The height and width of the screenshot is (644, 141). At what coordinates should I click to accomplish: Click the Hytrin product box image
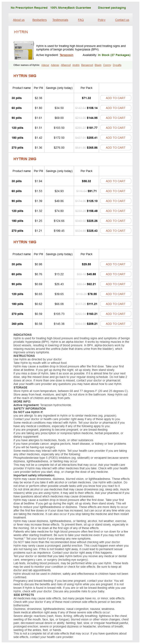[24, 50]
